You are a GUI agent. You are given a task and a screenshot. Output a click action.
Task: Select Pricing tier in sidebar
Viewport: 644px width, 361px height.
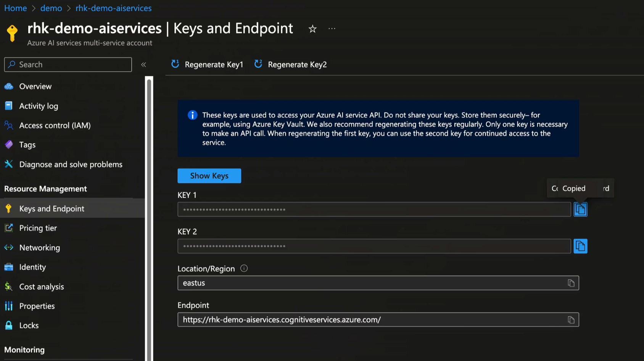38,228
